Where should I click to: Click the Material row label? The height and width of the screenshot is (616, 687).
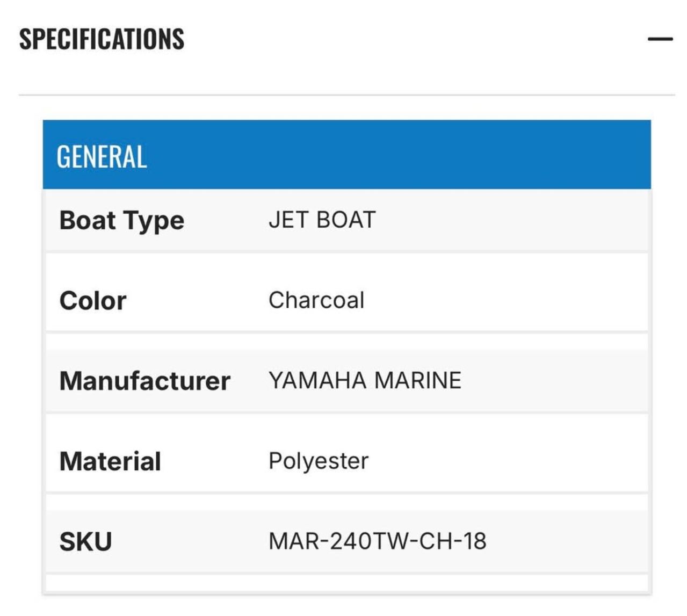click(110, 461)
